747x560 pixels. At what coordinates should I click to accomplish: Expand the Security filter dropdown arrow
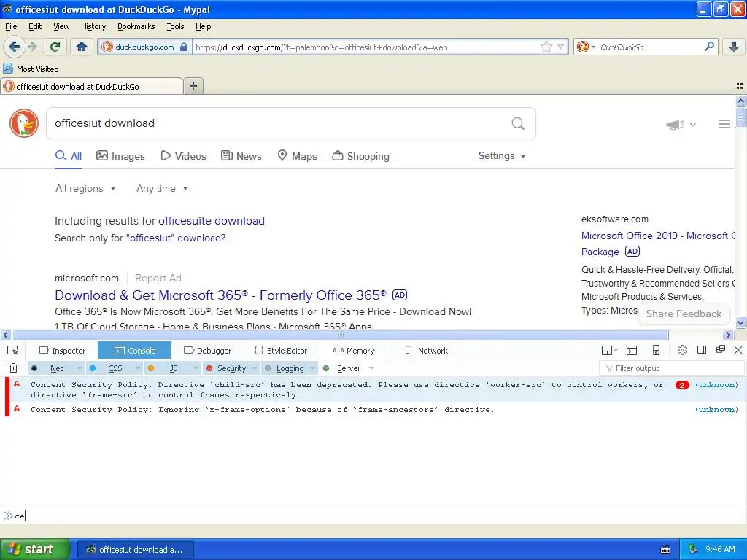tap(255, 368)
